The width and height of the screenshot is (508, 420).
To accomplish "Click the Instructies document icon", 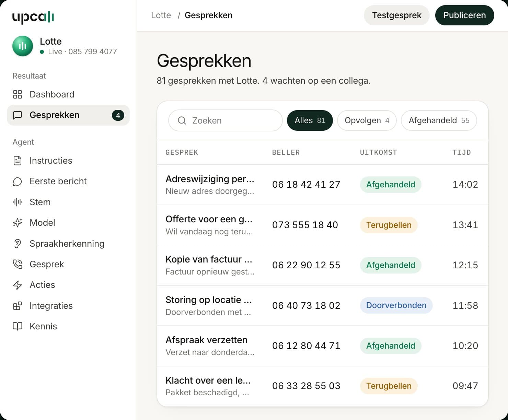I will point(18,161).
